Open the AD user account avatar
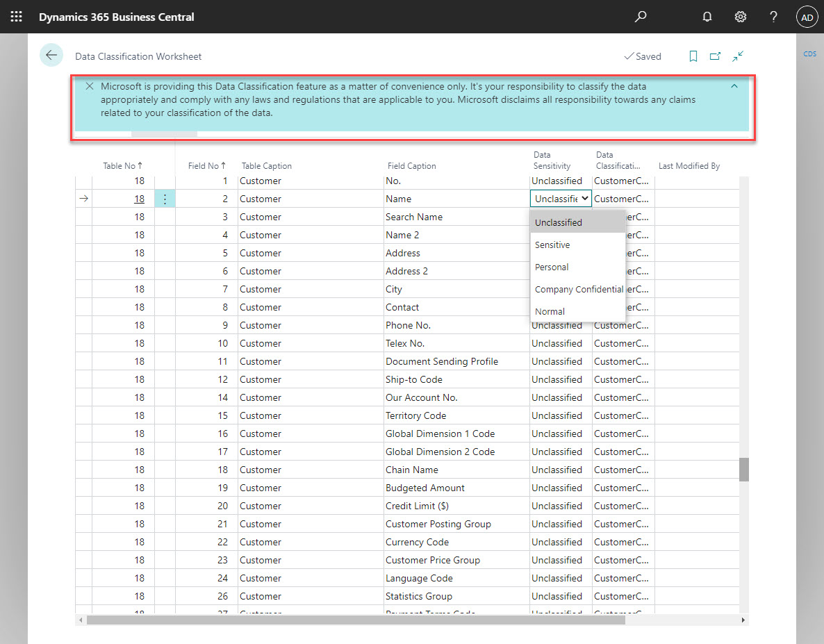The image size is (824, 644). 807,17
